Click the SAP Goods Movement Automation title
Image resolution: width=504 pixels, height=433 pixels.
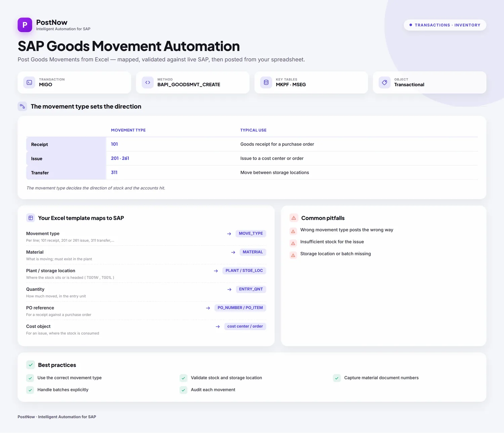129,46
